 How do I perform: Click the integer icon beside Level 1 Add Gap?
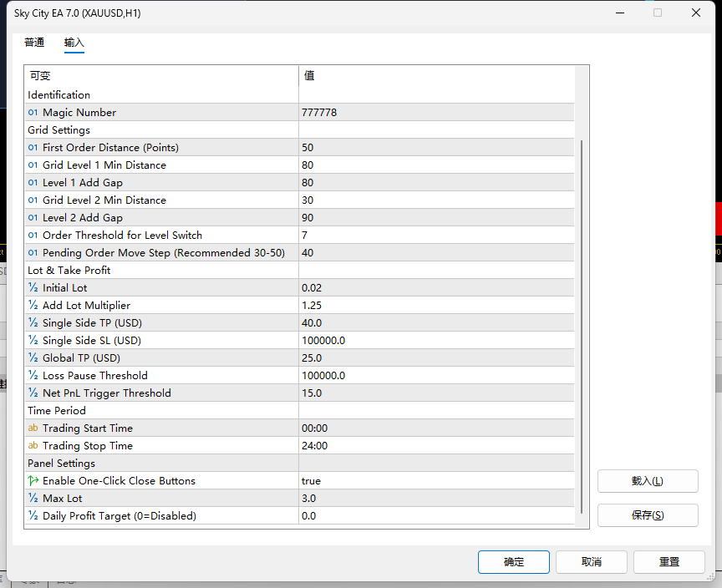[x=33, y=182]
